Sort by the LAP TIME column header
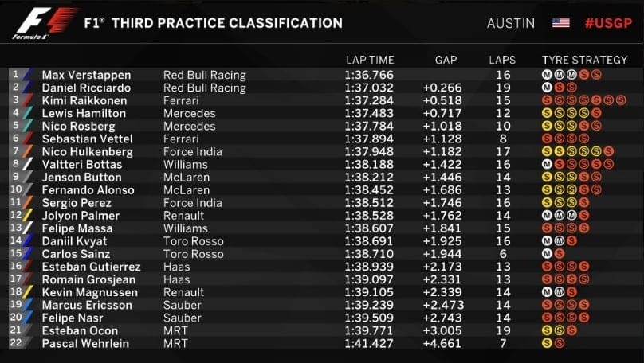 tap(369, 60)
